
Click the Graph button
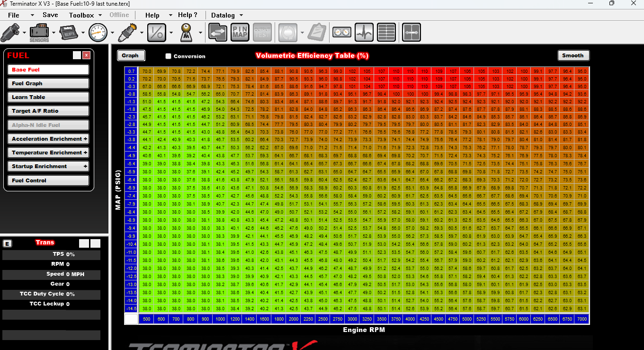[131, 55]
